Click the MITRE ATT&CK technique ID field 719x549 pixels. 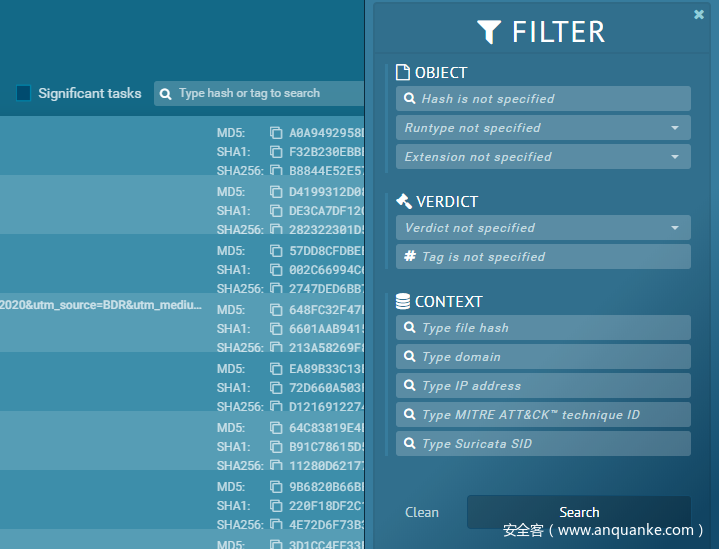point(543,415)
